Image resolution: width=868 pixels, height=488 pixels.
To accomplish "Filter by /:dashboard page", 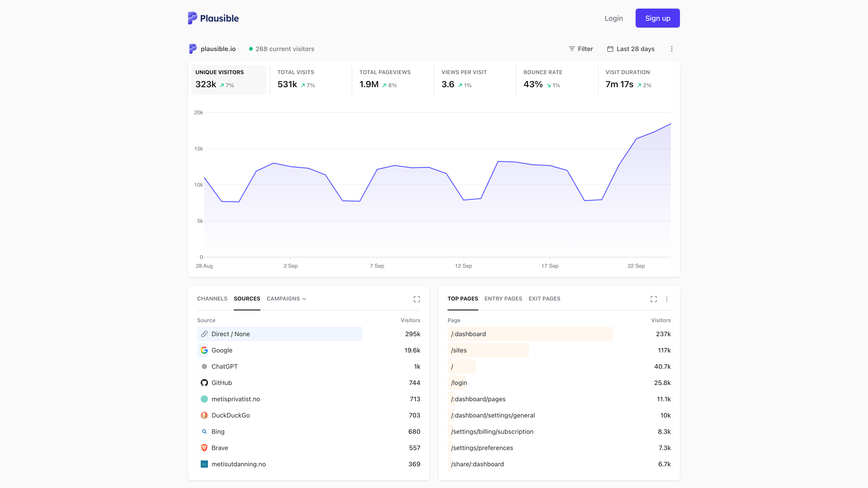I will click(468, 334).
